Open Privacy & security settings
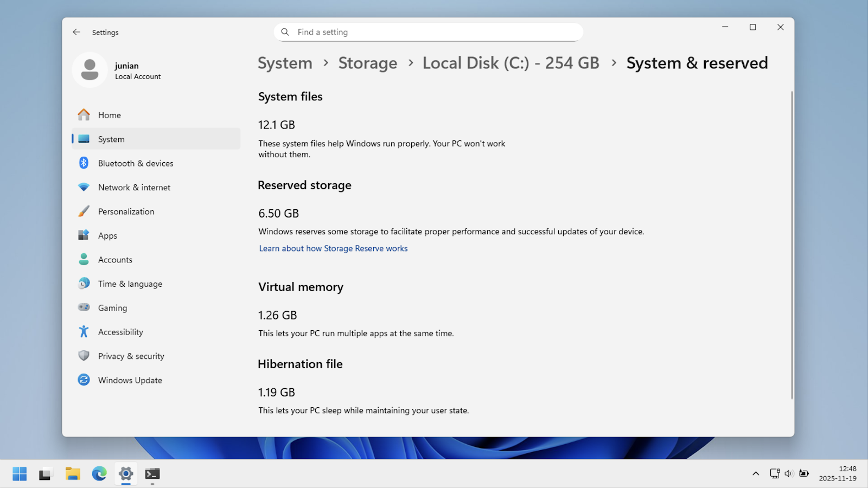This screenshot has width=868, height=488. pos(156,356)
